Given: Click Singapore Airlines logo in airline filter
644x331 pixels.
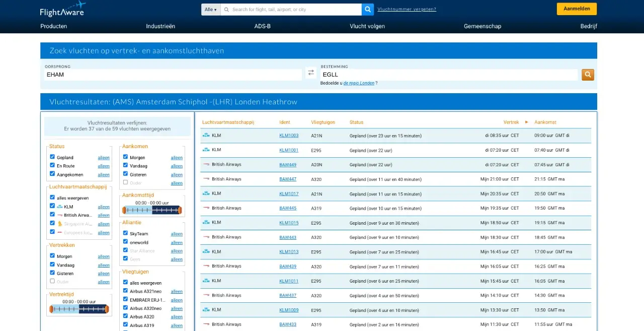Looking at the screenshot, I should coord(60,224).
